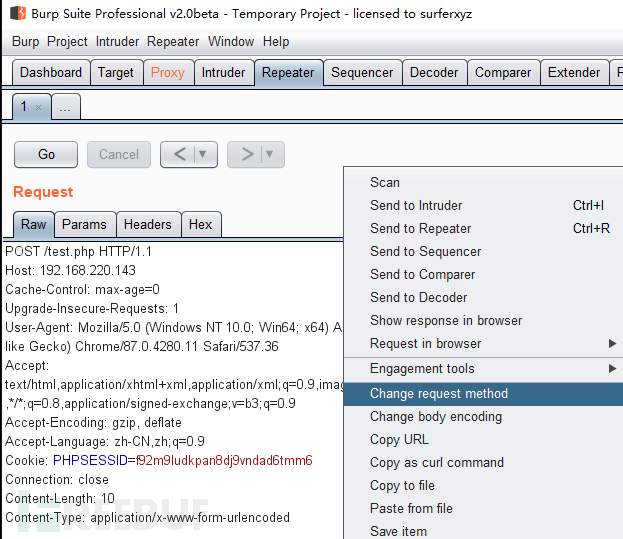Open the Help menu
Screen dimensions: 623x539
point(276,42)
